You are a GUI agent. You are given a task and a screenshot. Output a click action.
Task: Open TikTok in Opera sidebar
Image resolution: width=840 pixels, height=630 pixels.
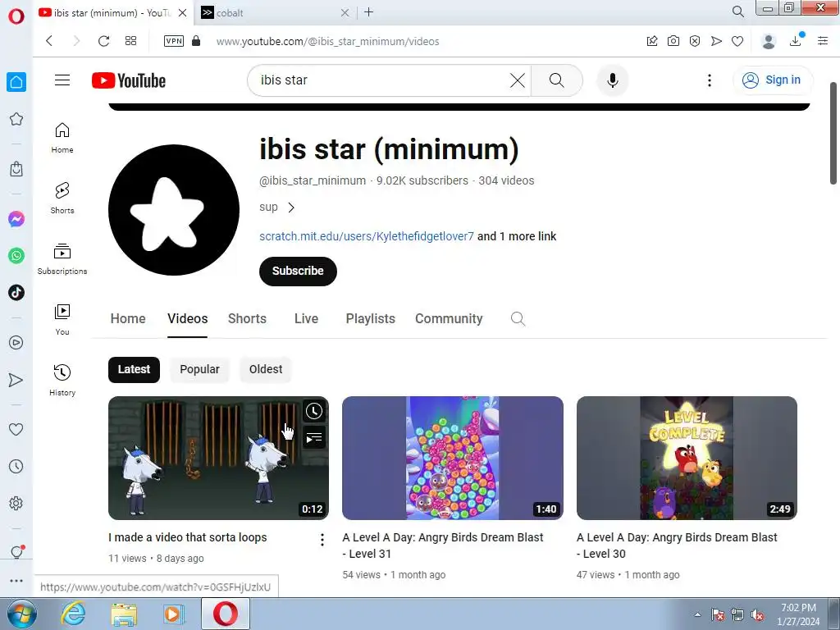pos(16,293)
